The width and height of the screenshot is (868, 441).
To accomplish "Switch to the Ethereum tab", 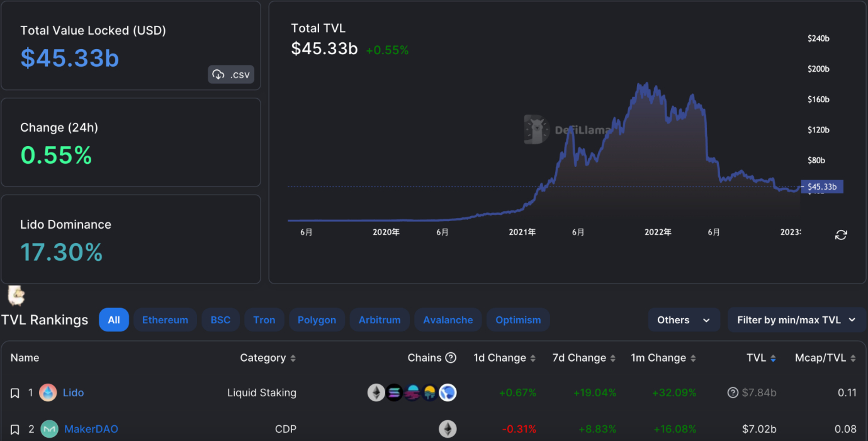I will 165,320.
